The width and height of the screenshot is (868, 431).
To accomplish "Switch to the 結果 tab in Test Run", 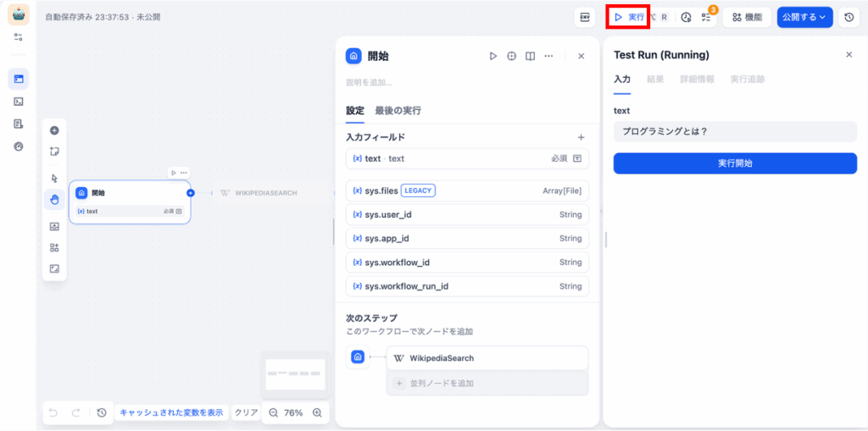I will click(655, 79).
